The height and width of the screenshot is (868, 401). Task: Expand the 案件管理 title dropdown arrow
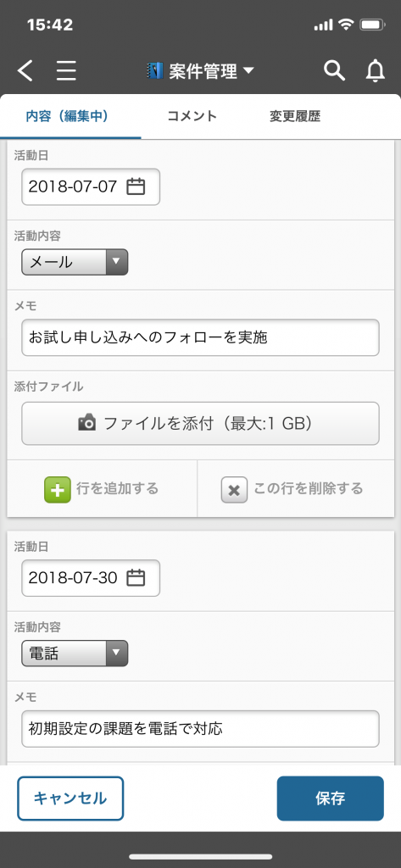(248, 71)
